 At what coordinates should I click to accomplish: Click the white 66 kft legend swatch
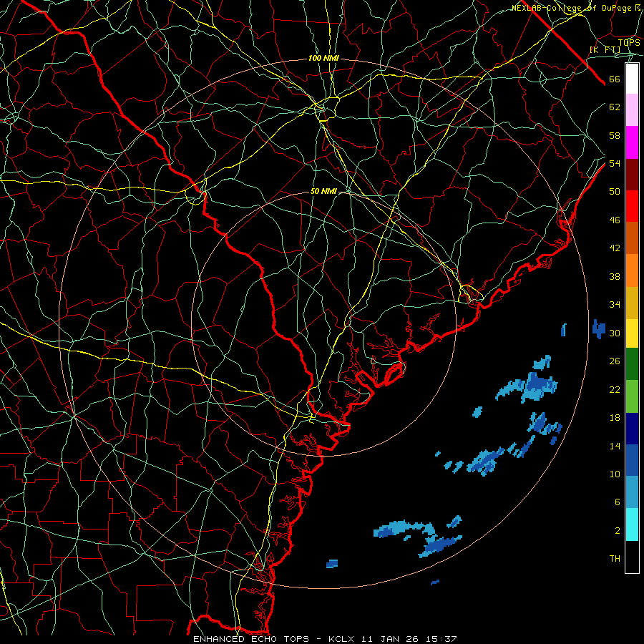point(632,79)
